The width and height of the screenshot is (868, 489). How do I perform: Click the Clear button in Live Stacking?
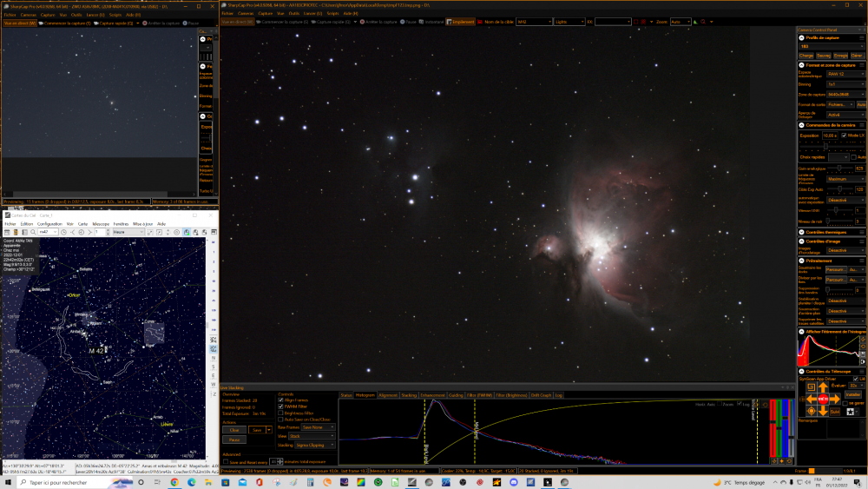(x=233, y=429)
